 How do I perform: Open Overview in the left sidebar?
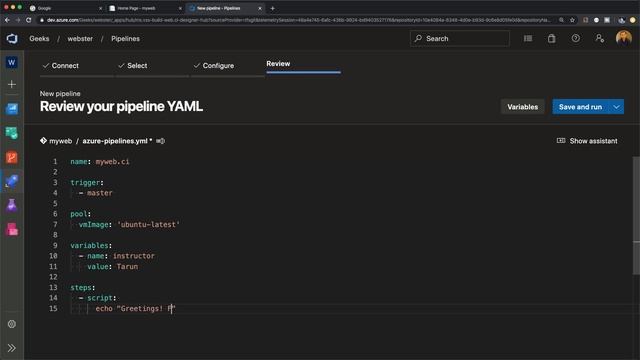[x=12, y=109]
